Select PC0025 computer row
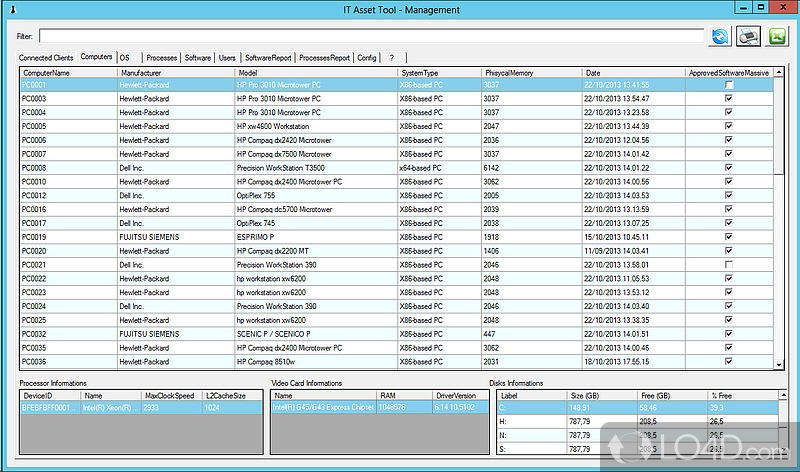Screen dimensions: 800x472 click(397, 320)
